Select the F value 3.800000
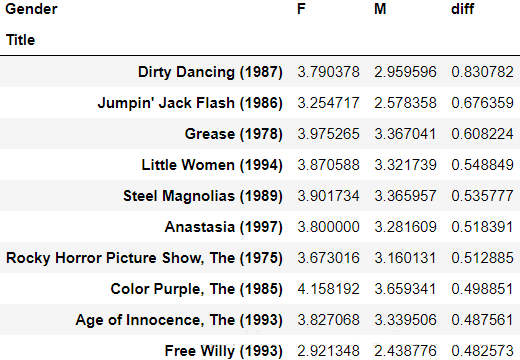The image size is (520, 360). (328, 227)
